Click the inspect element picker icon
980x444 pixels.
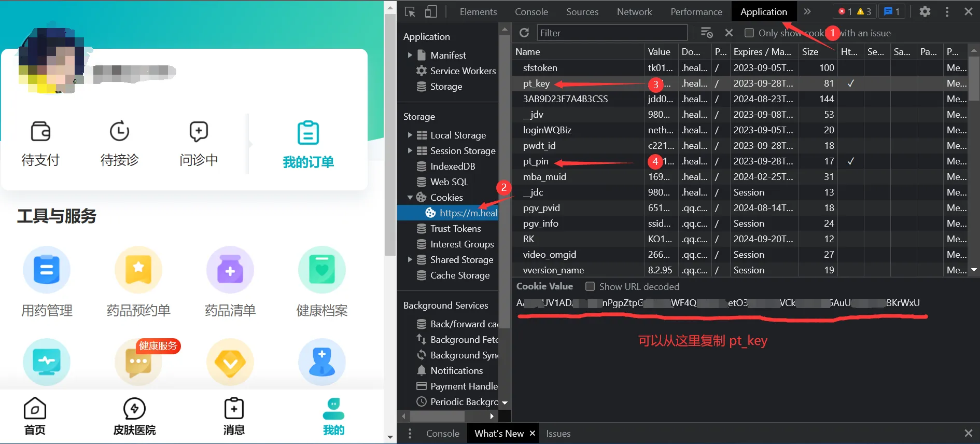coord(410,12)
